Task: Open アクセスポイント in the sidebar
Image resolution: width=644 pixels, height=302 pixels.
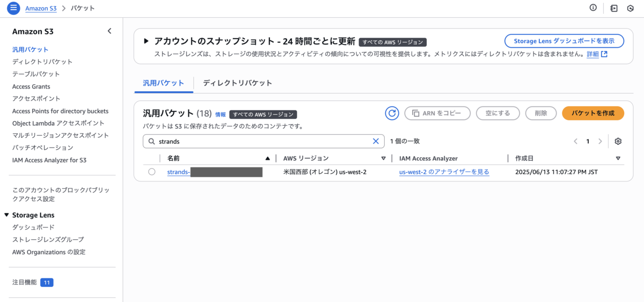Action: [36, 99]
